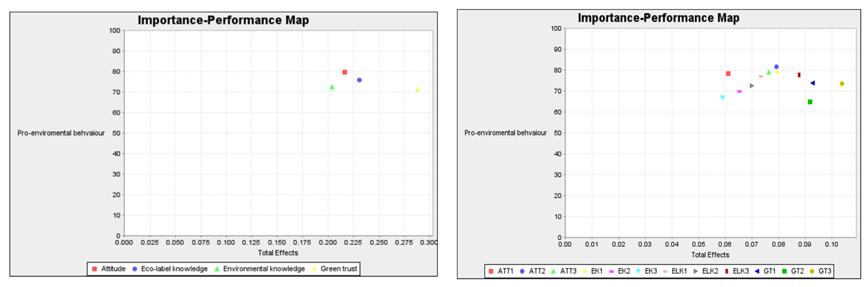Screen dimensions: 868x287
Task: Click the Eco-label knowledge legend entry
Action: (x=174, y=269)
